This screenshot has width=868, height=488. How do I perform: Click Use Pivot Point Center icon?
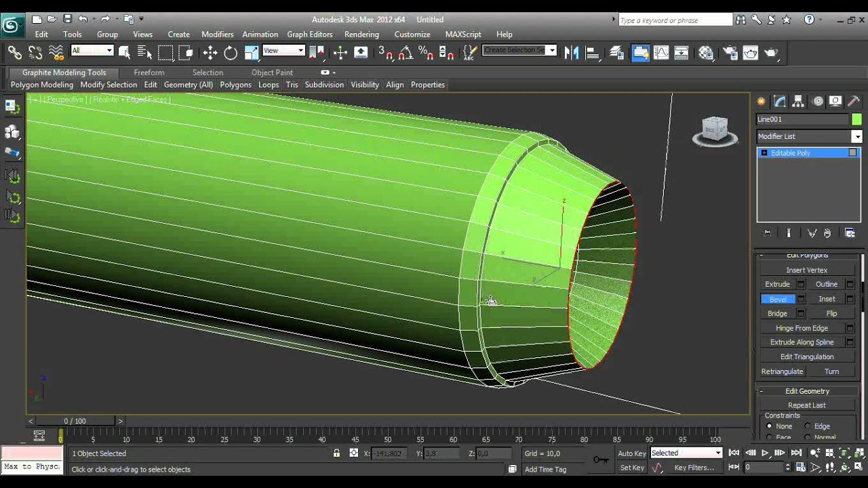click(x=317, y=52)
